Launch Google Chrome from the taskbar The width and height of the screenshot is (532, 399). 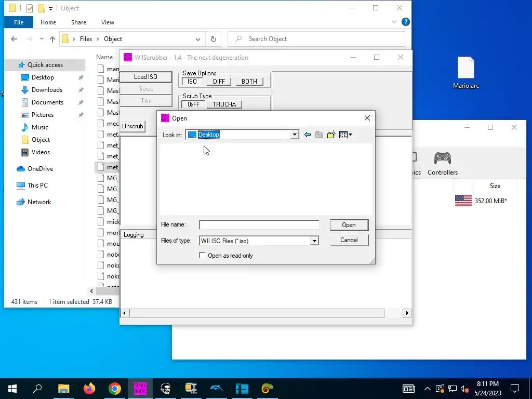tap(115, 389)
